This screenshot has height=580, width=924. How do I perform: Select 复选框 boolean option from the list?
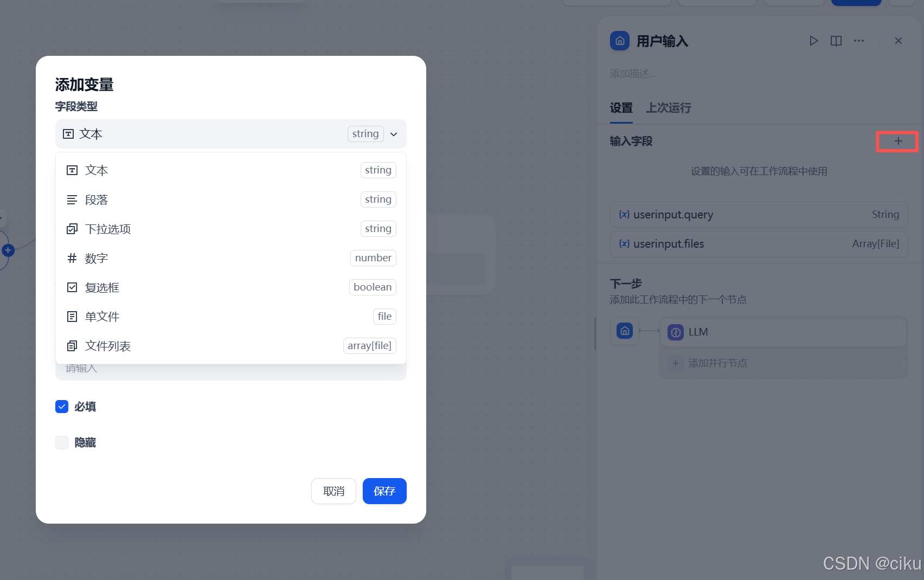pyautogui.click(x=231, y=287)
